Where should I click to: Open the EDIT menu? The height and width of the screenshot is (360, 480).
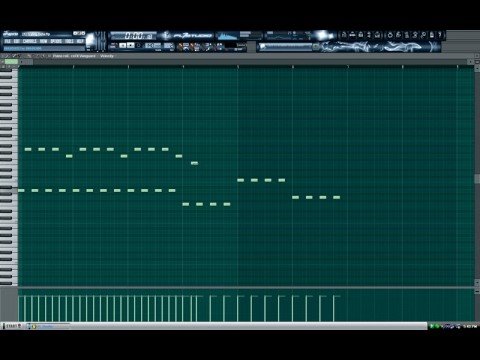[17, 41]
